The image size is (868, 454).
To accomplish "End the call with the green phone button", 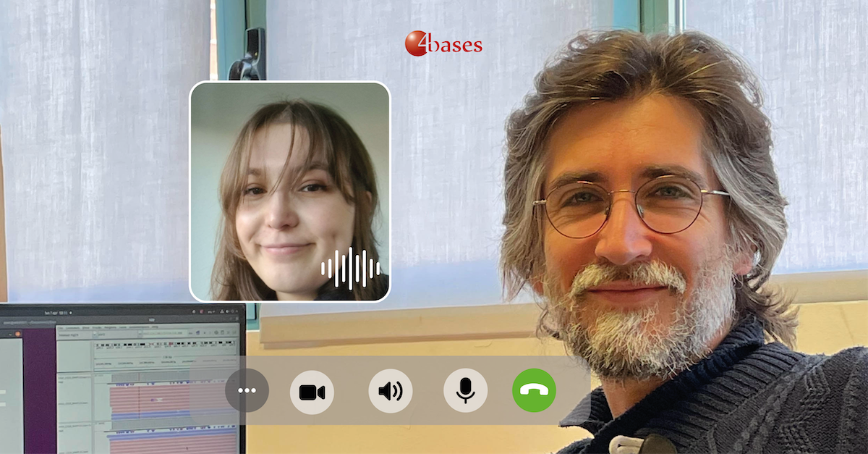I will click(x=534, y=390).
